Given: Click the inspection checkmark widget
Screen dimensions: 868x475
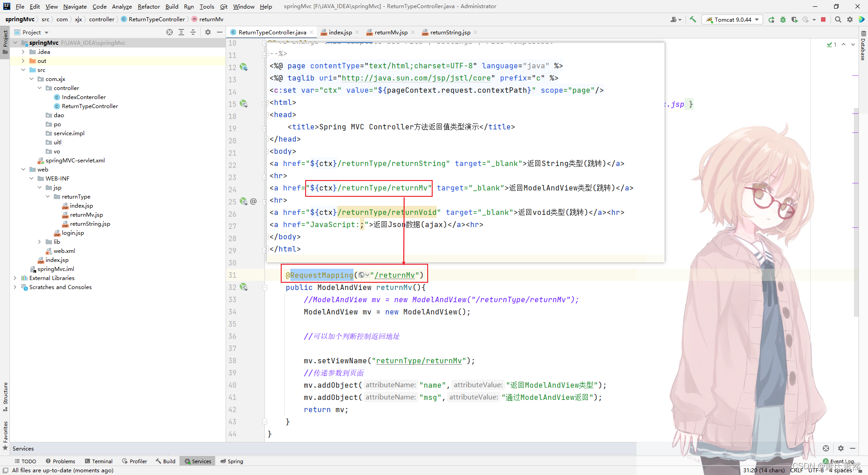Looking at the screenshot, I should coord(832,44).
